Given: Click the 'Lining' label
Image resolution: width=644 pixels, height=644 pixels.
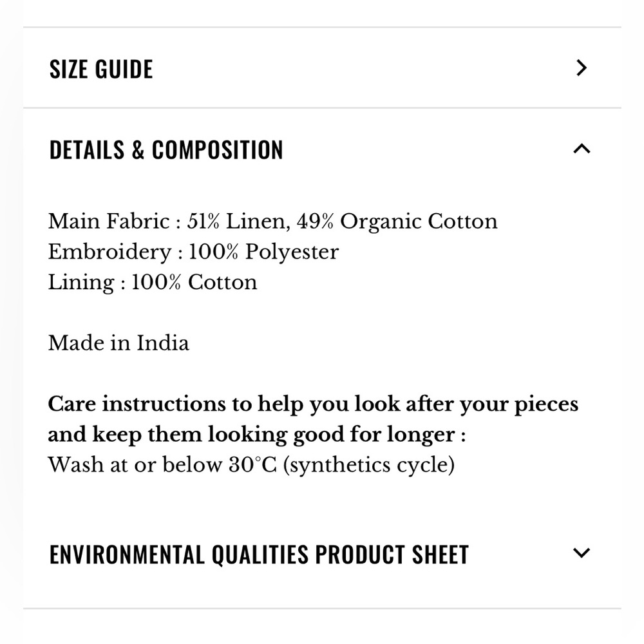Looking at the screenshot, I should tap(81, 283).
